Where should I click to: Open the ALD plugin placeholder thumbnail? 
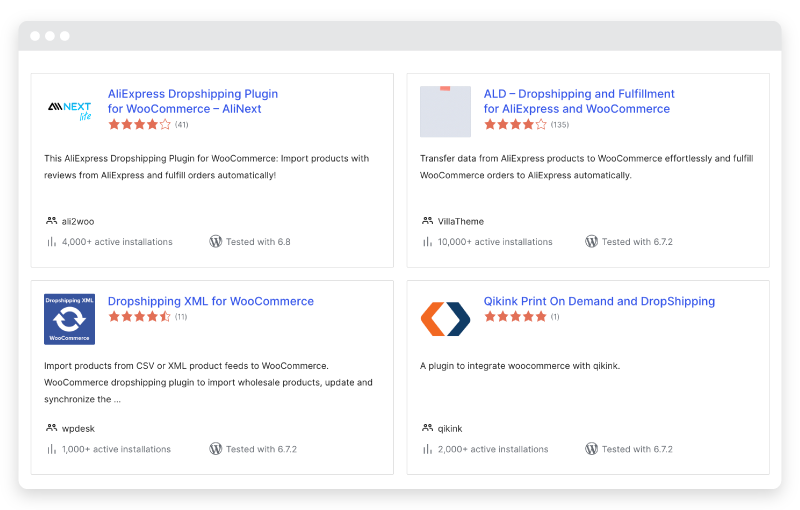click(445, 111)
